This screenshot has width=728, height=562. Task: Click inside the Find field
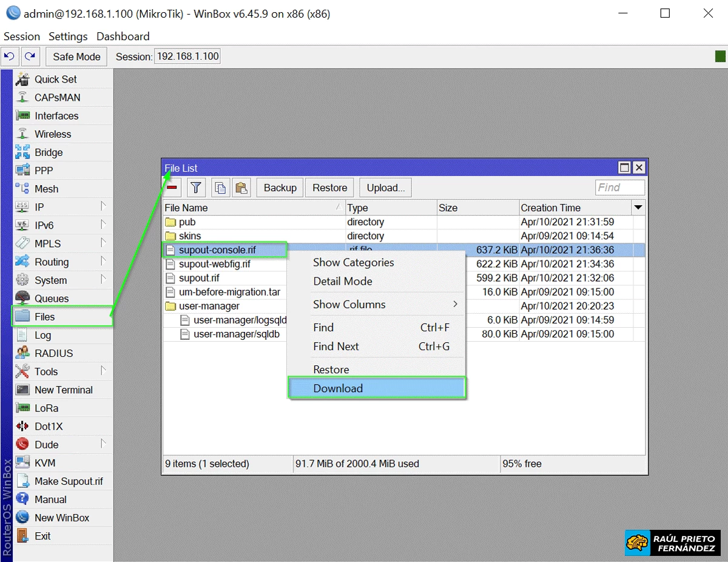click(619, 188)
